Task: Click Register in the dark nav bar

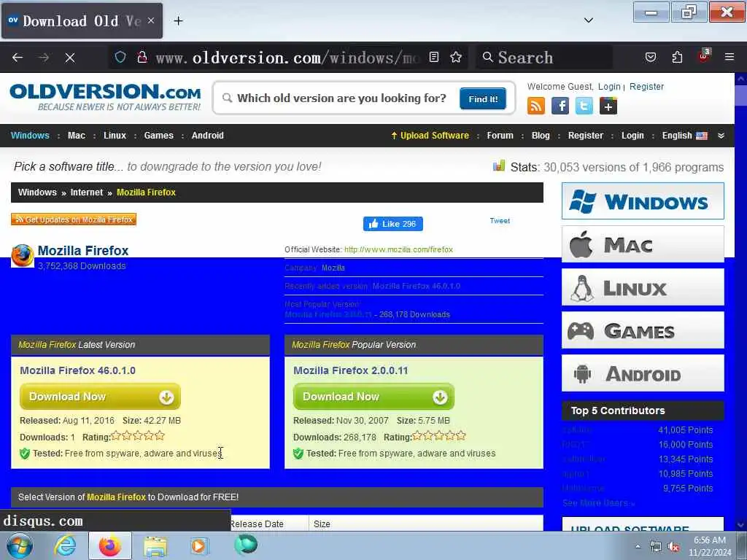Action: [585, 135]
